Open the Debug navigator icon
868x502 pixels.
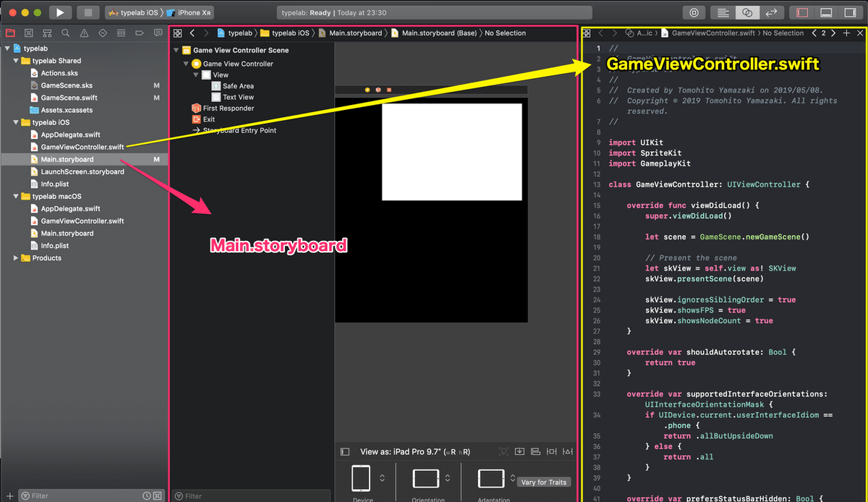click(x=121, y=33)
